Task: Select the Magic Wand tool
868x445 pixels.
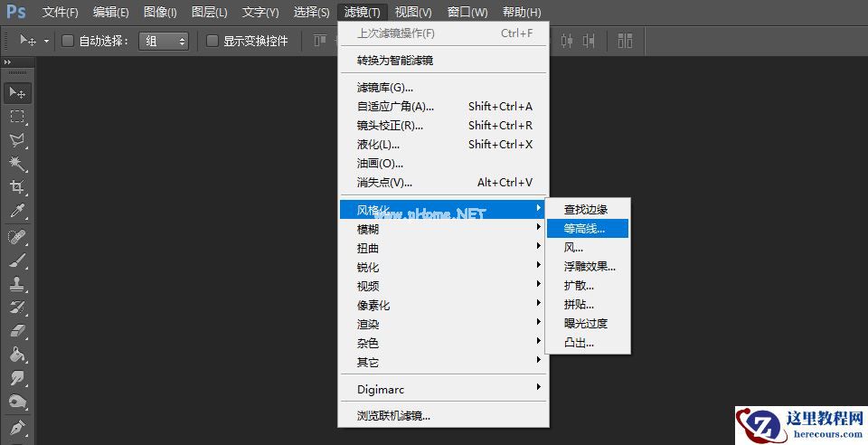Action: [17, 164]
